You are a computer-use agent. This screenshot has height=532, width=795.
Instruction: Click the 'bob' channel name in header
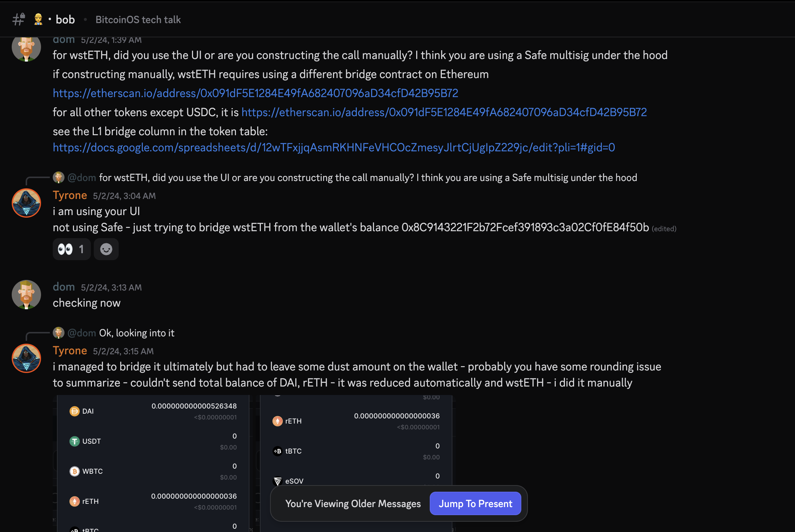click(65, 19)
